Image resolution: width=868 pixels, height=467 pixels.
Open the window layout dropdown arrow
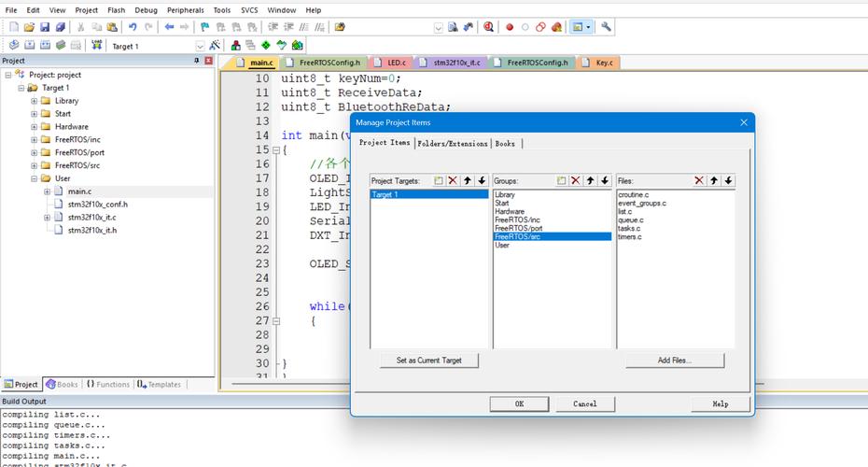(588, 26)
